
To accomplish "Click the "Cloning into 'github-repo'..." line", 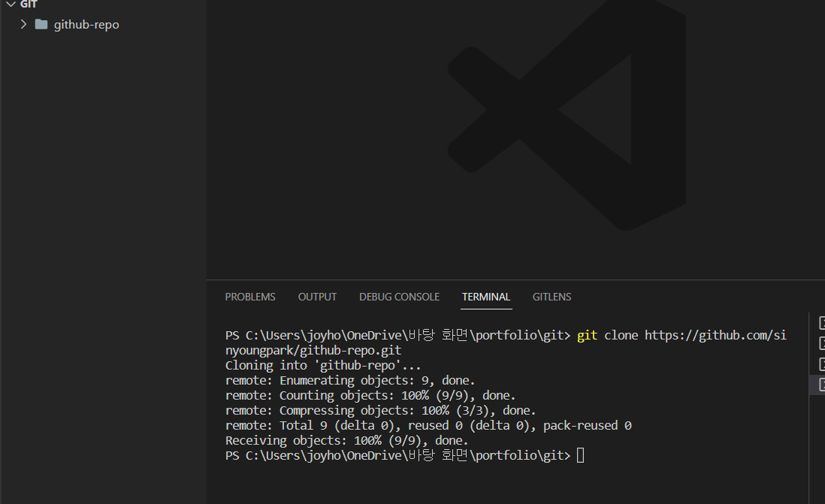I will tap(323, 365).
